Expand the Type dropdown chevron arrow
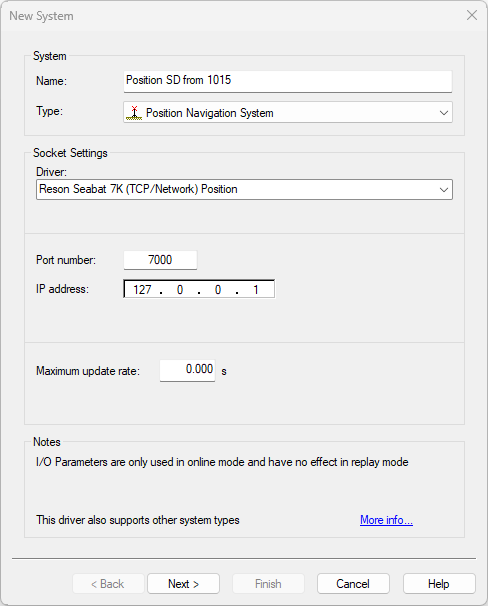This screenshot has height=606, width=488. pos(444,113)
